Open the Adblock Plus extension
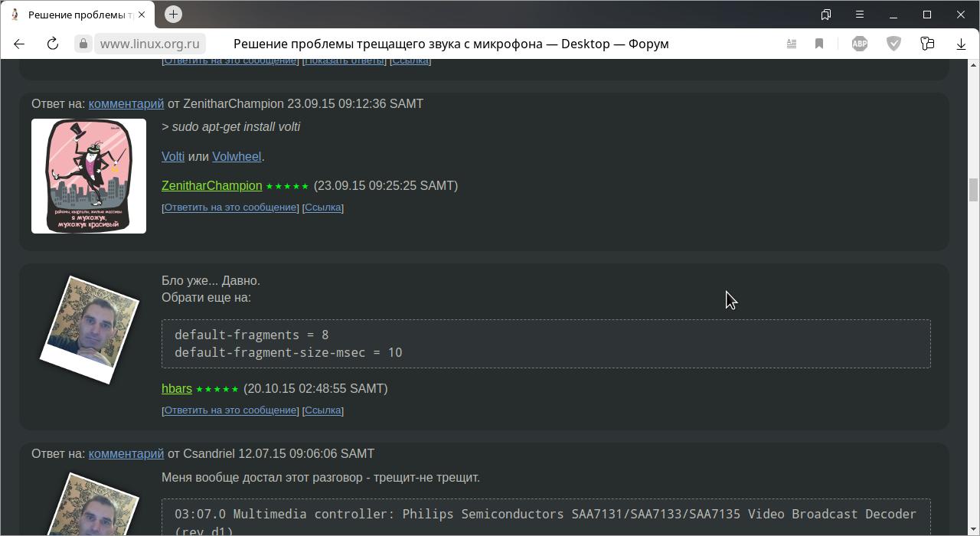 [860, 44]
